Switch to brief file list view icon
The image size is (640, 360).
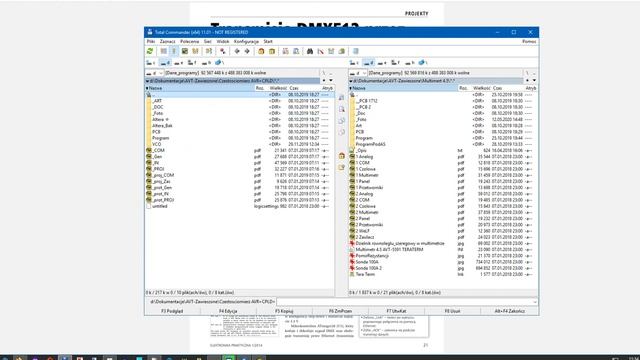click(x=164, y=51)
